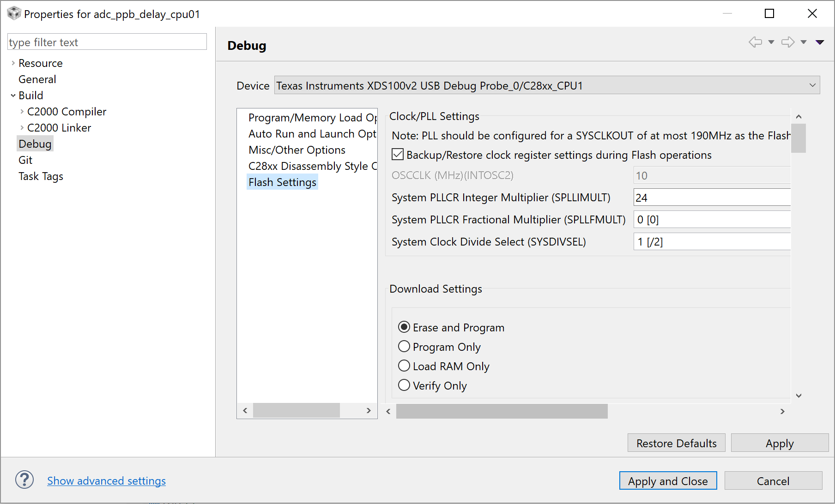Expand the C2000 Compiler tree node

(22, 112)
